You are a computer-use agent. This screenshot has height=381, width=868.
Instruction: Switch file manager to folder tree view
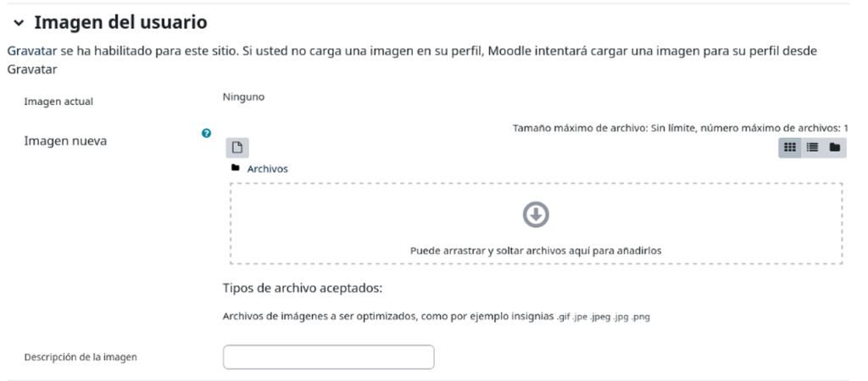[834, 147]
